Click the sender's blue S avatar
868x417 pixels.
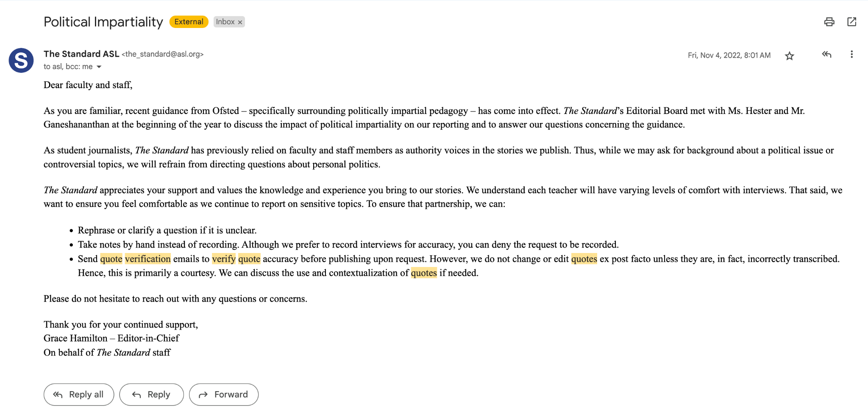click(x=21, y=60)
